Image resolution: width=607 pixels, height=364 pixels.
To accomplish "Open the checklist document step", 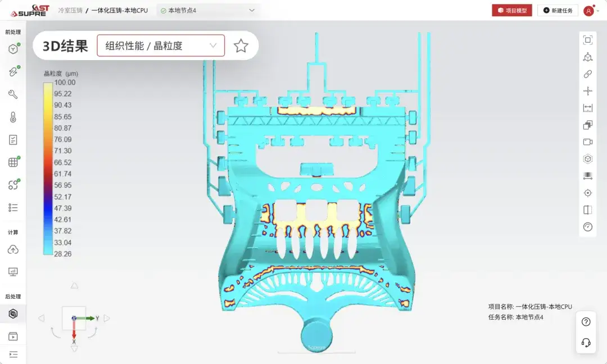I will click(x=13, y=140).
